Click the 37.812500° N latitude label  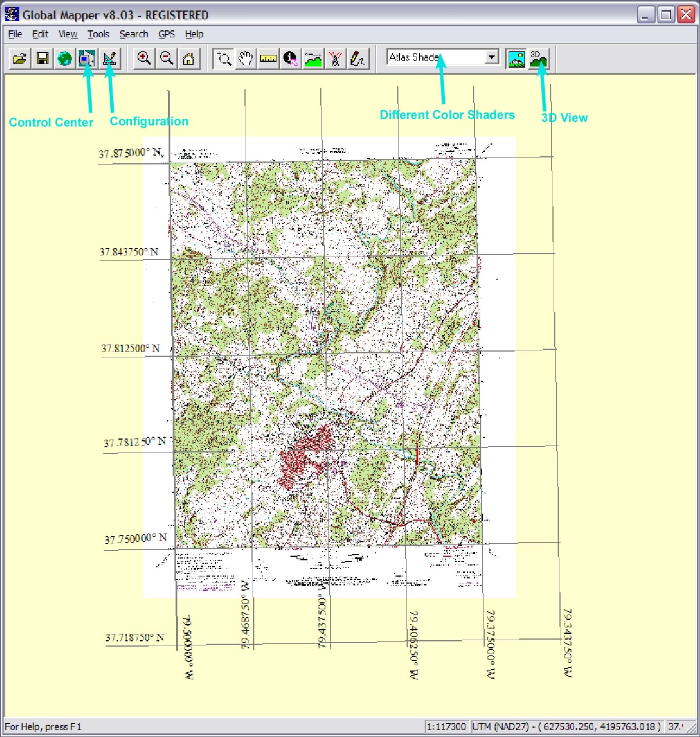click(131, 349)
